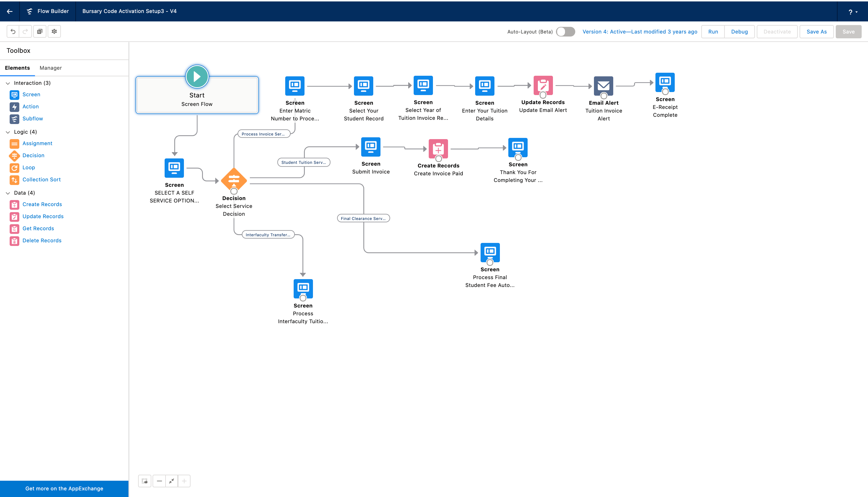868x497 pixels.
Task: Click the Undo icon in the toolbar
Action: point(13,31)
